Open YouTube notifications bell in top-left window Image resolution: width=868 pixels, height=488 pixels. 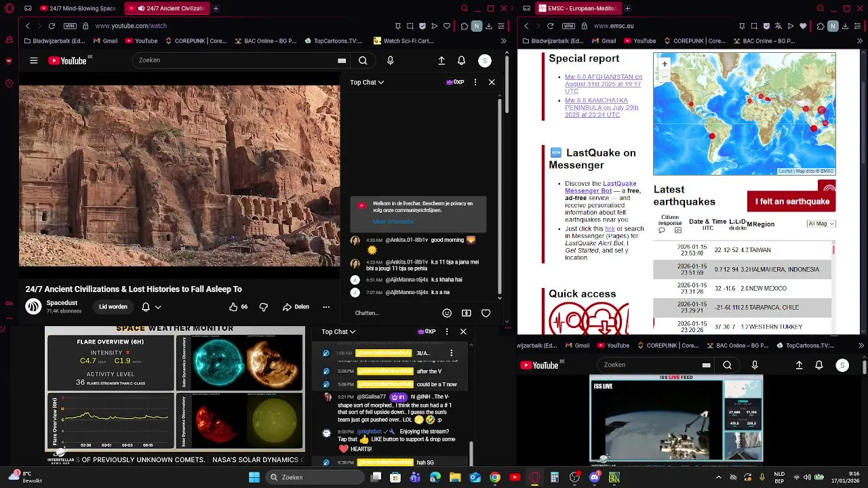pyautogui.click(x=462, y=60)
